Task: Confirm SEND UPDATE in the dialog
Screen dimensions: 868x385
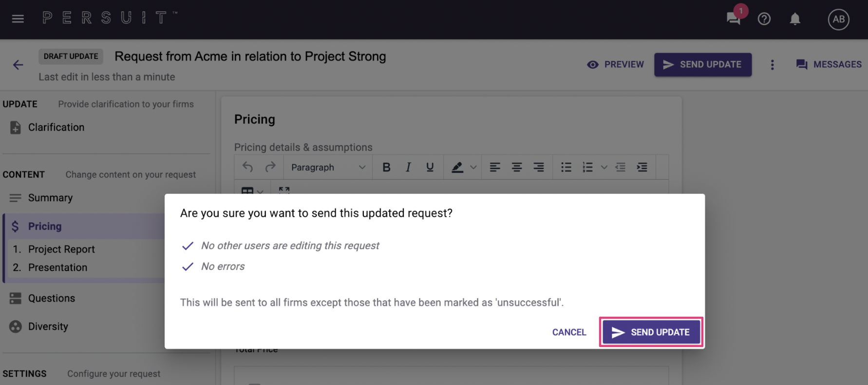Action: point(651,332)
